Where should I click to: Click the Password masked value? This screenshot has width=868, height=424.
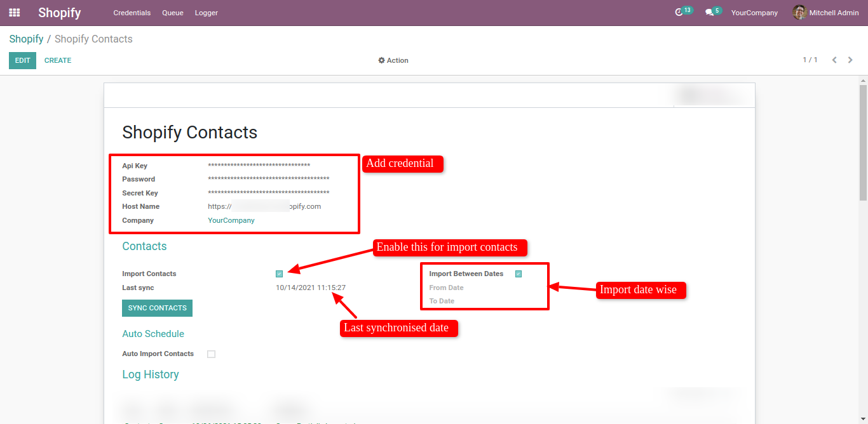pos(268,180)
